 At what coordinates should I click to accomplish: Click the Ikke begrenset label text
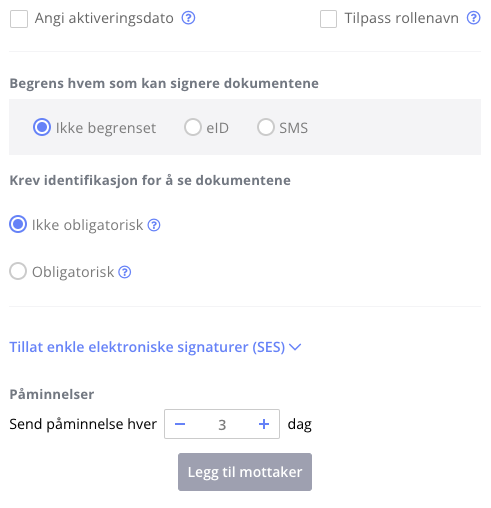pos(106,128)
